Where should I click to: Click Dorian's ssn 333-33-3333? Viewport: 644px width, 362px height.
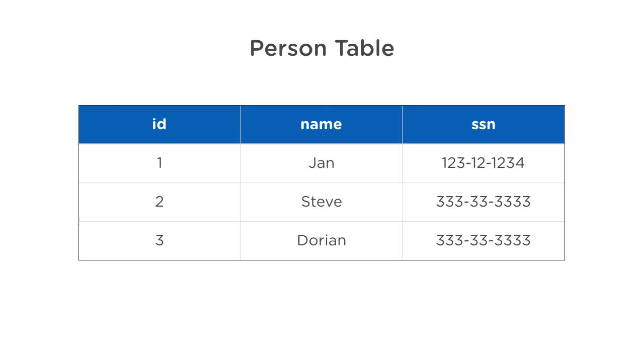[x=483, y=240]
